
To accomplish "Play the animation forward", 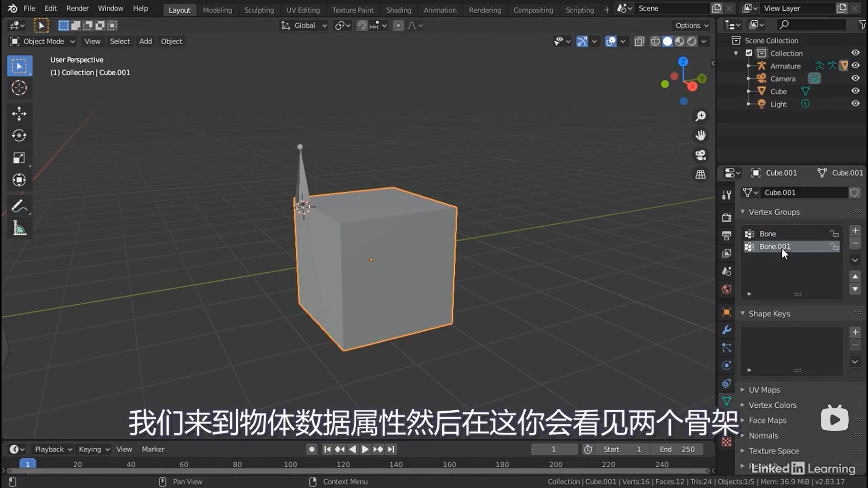I will (365, 449).
